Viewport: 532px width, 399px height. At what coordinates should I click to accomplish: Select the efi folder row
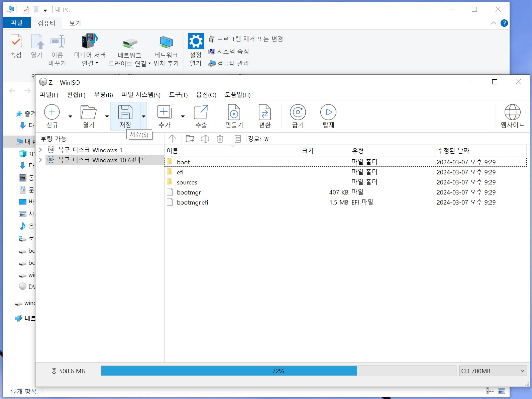[x=345, y=172]
